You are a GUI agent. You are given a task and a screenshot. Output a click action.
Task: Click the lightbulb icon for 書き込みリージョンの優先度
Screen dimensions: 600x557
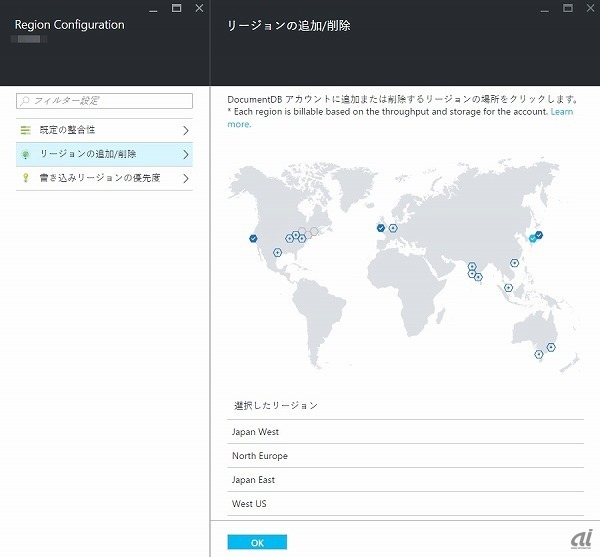[26, 178]
